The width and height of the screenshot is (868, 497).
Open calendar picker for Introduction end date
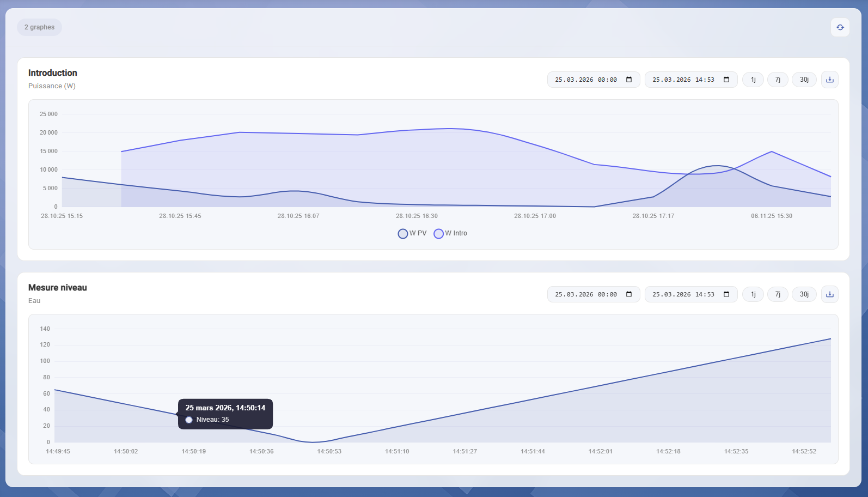[x=726, y=80]
